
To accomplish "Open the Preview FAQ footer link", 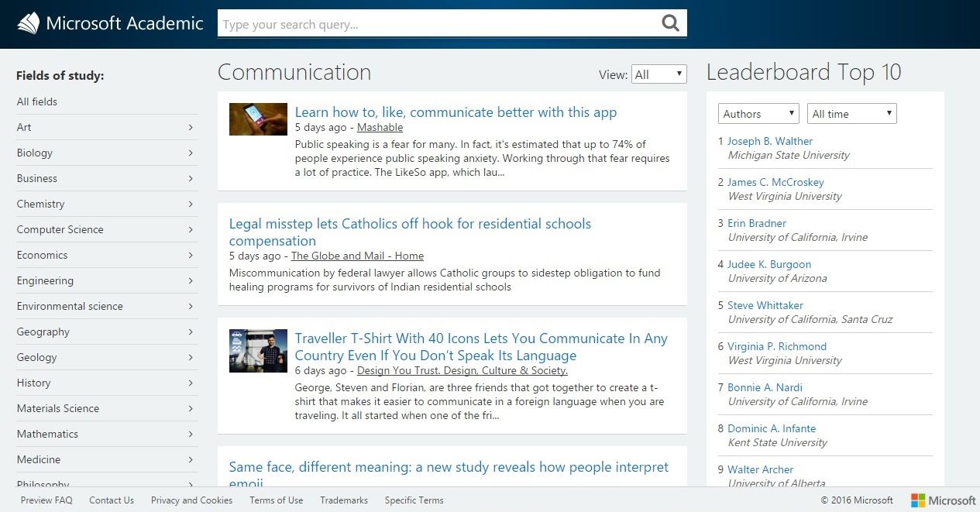I will [x=46, y=500].
